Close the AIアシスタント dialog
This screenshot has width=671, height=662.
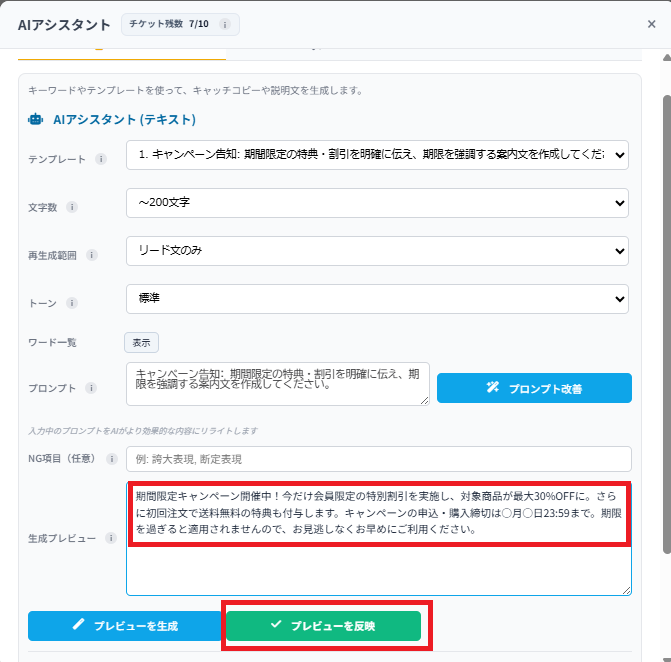point(652,24)
